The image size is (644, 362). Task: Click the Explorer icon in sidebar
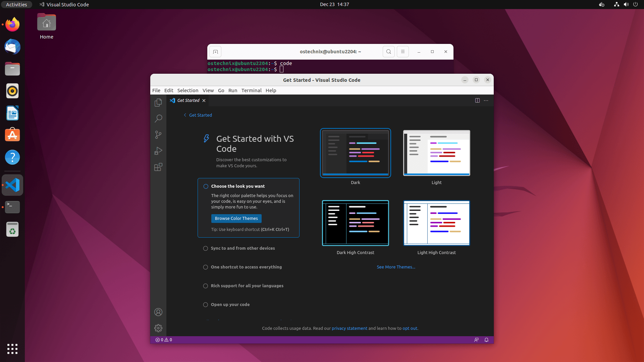pyautogui.click(x=158, y=102)
